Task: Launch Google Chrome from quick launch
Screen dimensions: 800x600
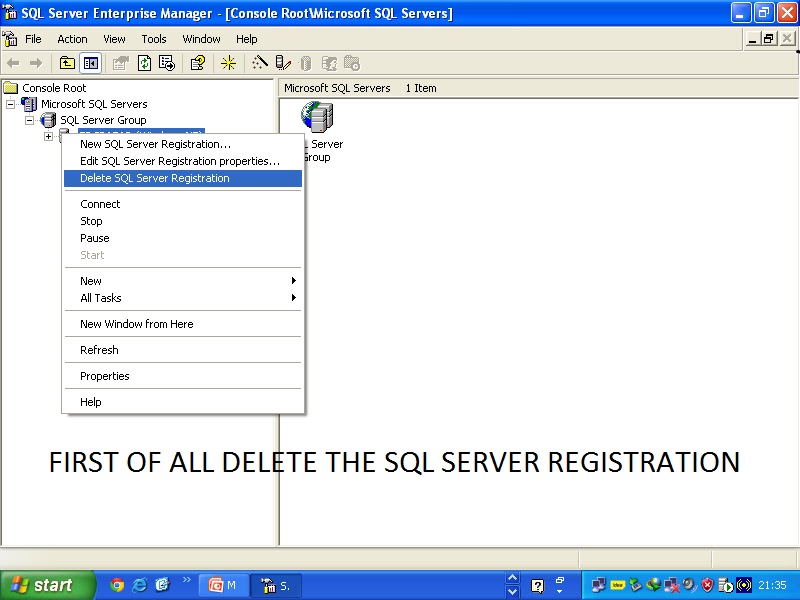Action: click(117, 585)
